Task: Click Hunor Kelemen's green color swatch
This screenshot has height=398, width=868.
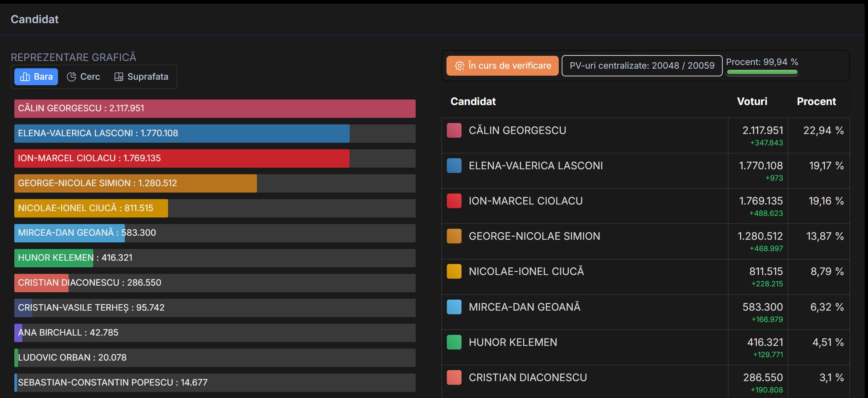Action: point(454,342)
